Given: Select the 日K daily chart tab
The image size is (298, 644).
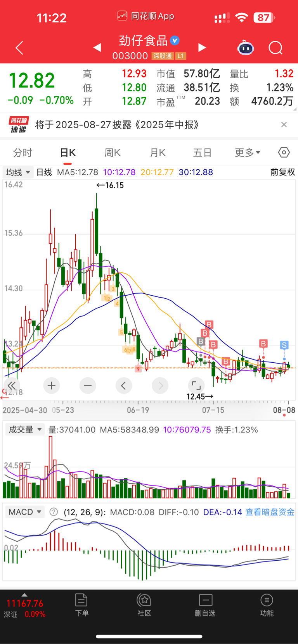Looking at the screenshot, I should 68,153.
